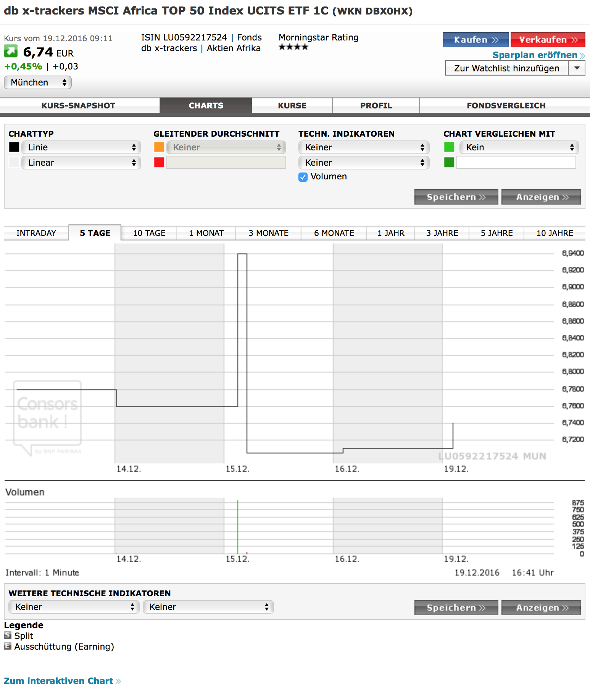Click the second moving average input field
The width and height of the screenshot is (590, 700).
(226, 162)
